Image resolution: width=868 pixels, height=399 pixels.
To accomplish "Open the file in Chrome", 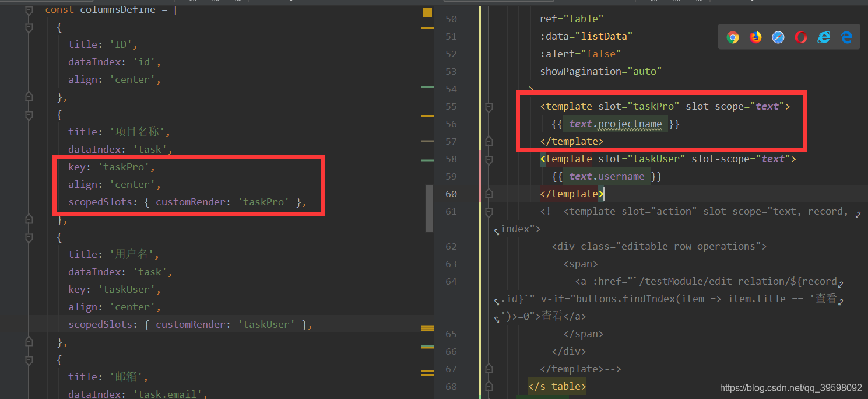I will coord(733,37).
